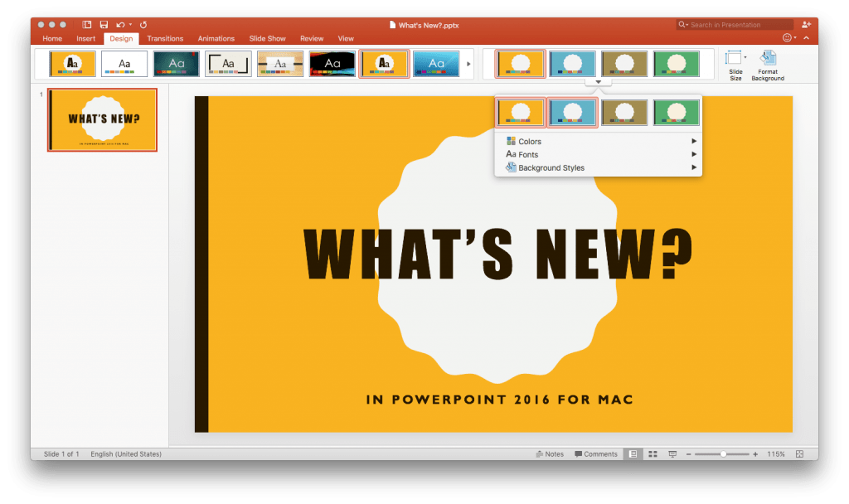Choose tan variant in ribbon
Screen dimensions: 849x504
[x=624, y=64]
